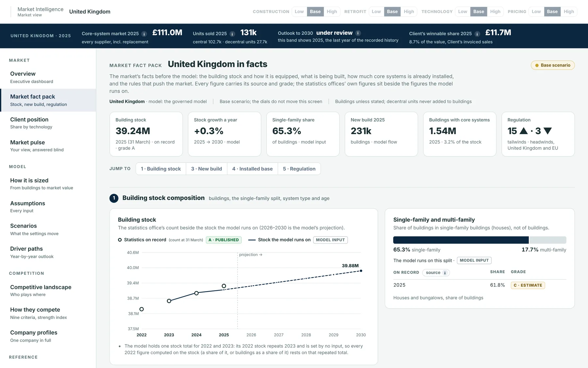Image resolution: width=588 pixels, height=368 pixels.
Task: Click the Building stock 39.24M card
Action: point(146,134)
